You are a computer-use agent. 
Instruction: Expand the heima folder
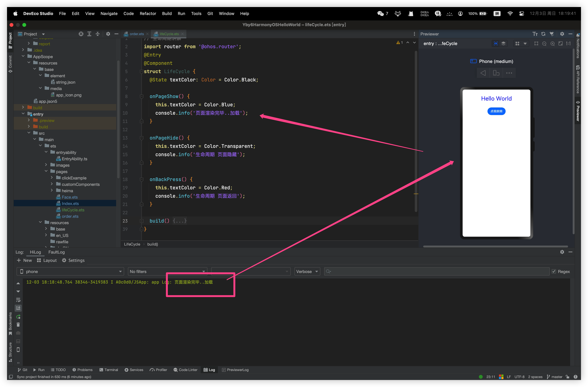click(x=52, y=190)
